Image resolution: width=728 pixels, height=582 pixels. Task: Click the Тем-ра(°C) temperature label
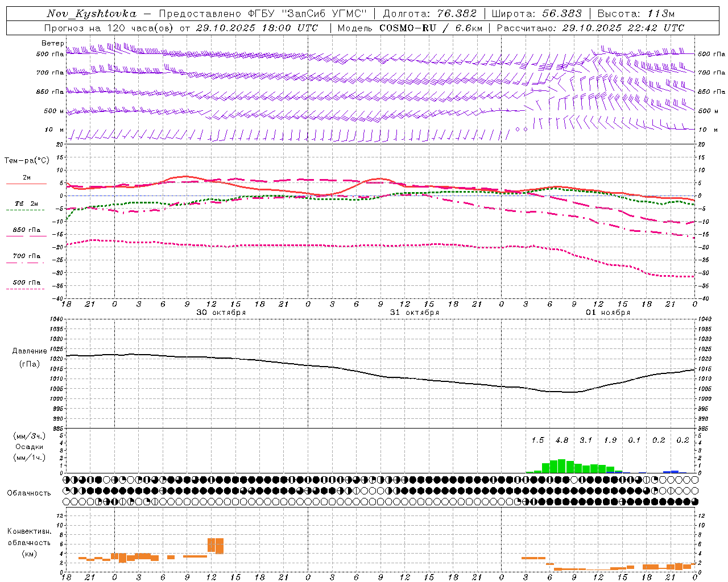tap(27, 161)
